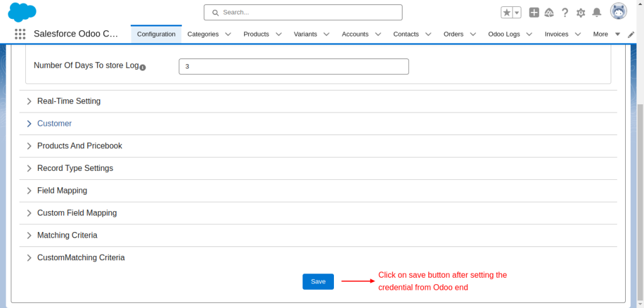Open the favorites list dropdown arrow
644x308 pixels.
(517, 13)
